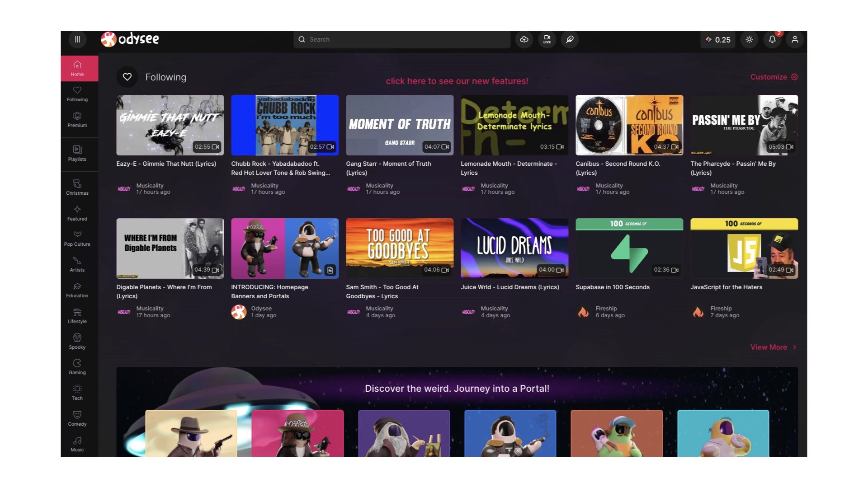
Task: Open the Spooky category
Action: pyautogui.click(x=77, y=342)
